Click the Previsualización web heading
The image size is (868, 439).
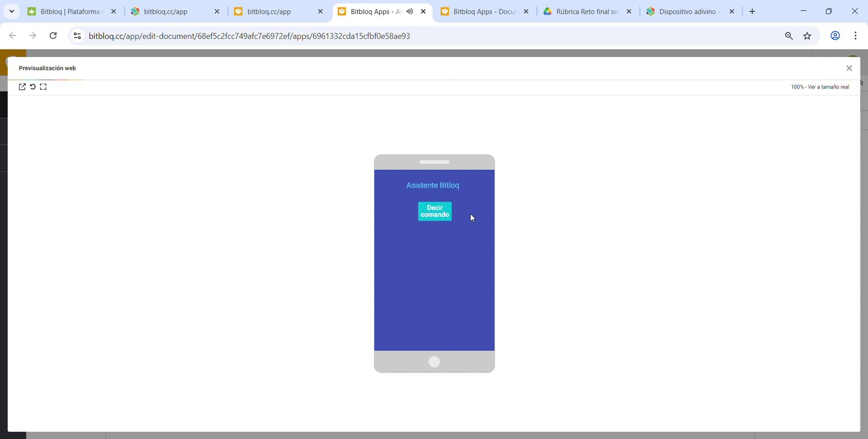(47, 68)
